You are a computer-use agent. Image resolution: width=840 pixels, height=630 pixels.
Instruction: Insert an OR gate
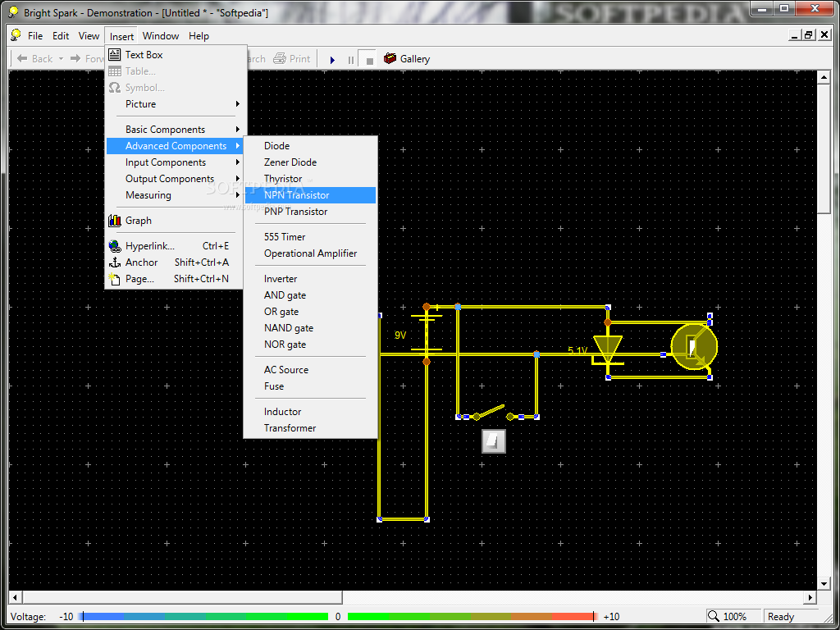point(310,312)
